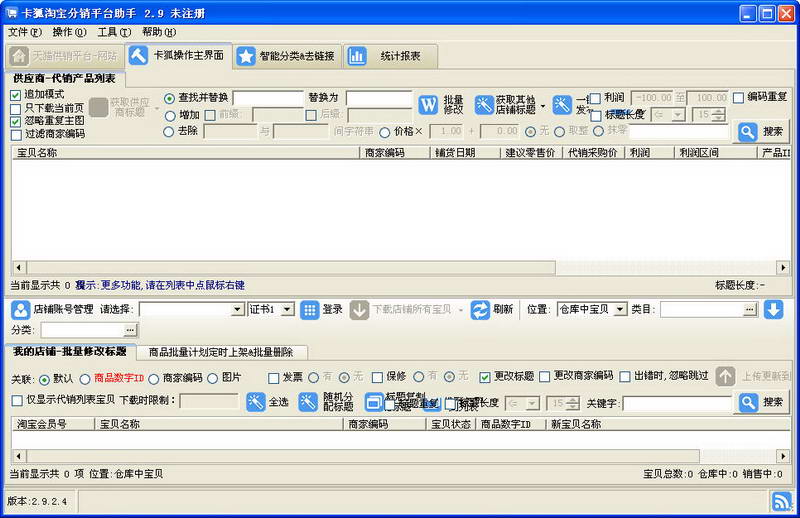
Task: Open 文件 menu
Action: coord(24,32)
